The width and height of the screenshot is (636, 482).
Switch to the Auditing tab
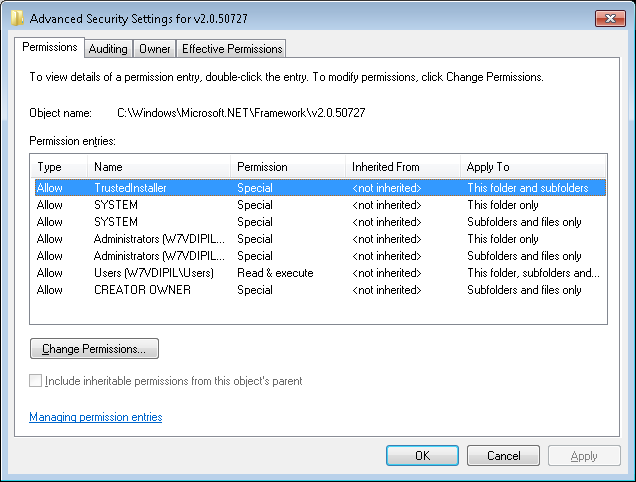click(108, 48)
